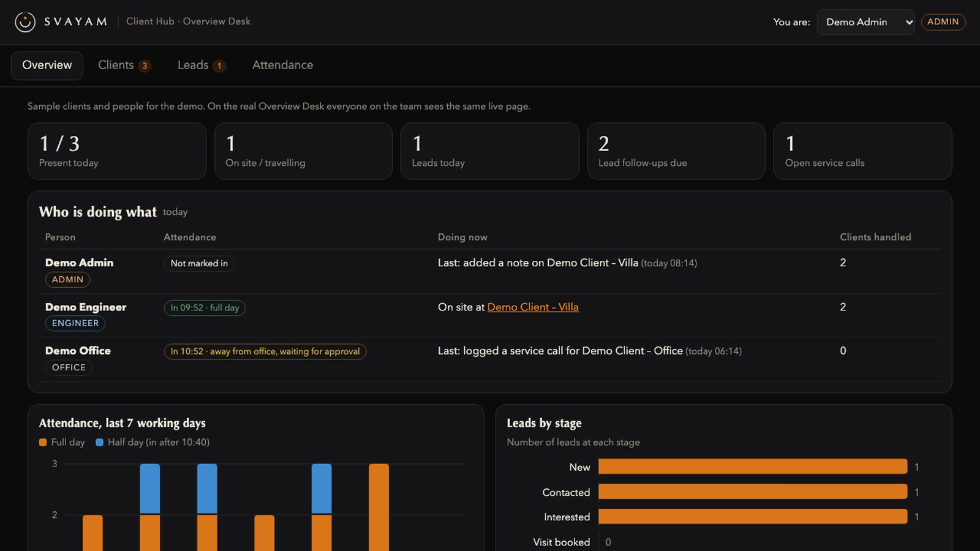The image size is (980, 551).
Task: Click the Not marked in status pill
Action: click(x=199, y=263)
